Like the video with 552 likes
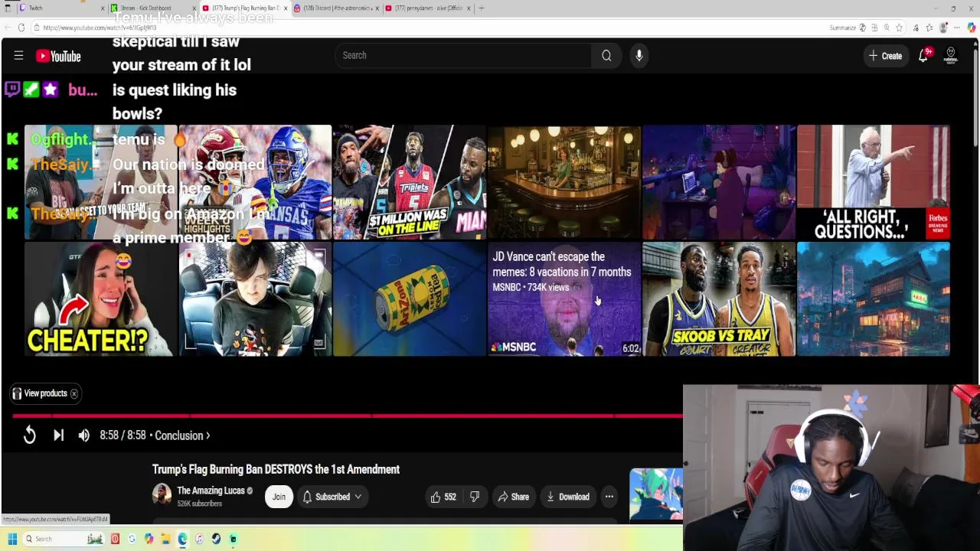 point(443,497)
